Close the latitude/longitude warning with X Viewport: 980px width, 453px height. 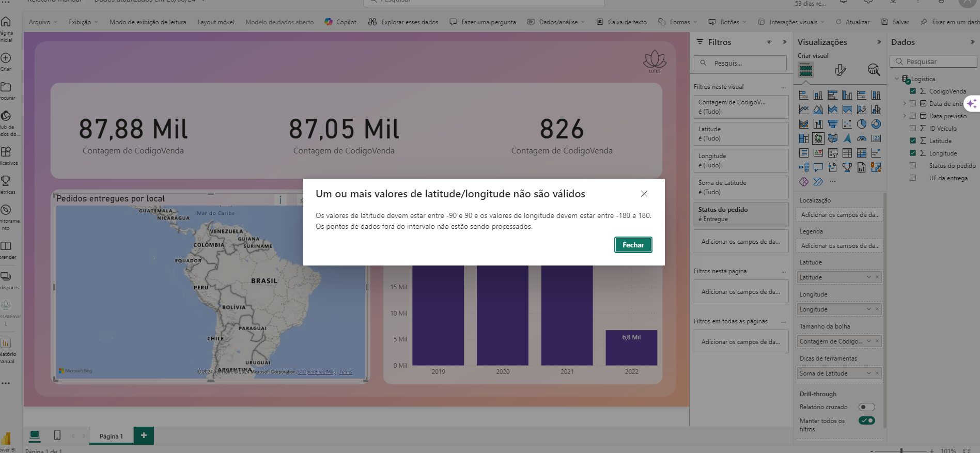tap(644, 194)
